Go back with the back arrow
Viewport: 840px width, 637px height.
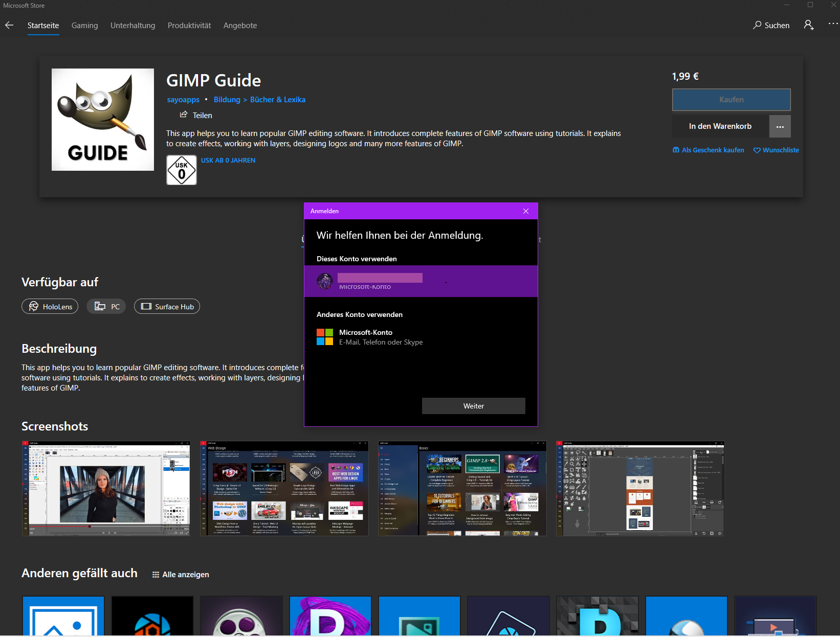(x=9, y=25)
